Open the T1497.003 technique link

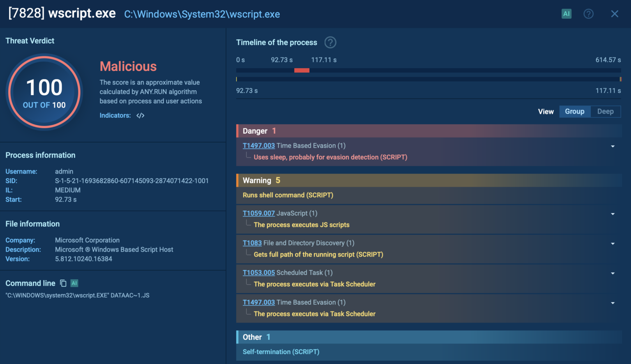pyautogui.click(x=258, y=145)
